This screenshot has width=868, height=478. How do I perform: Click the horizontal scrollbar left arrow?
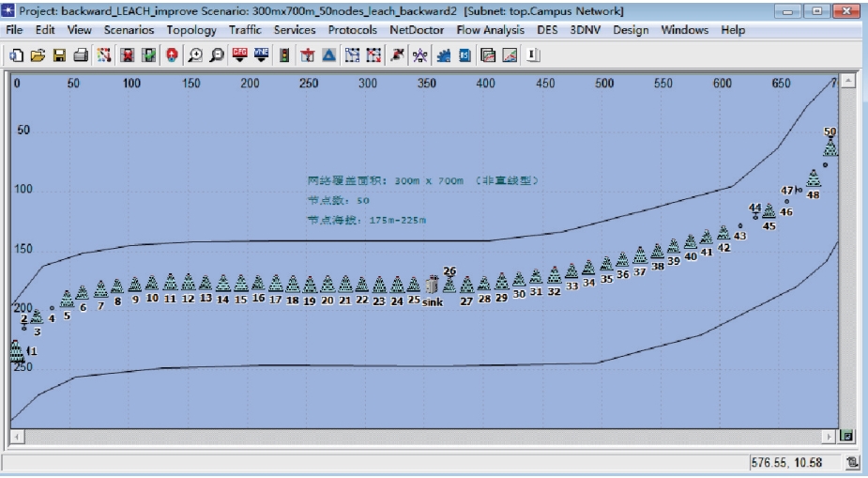click(17, 437)
